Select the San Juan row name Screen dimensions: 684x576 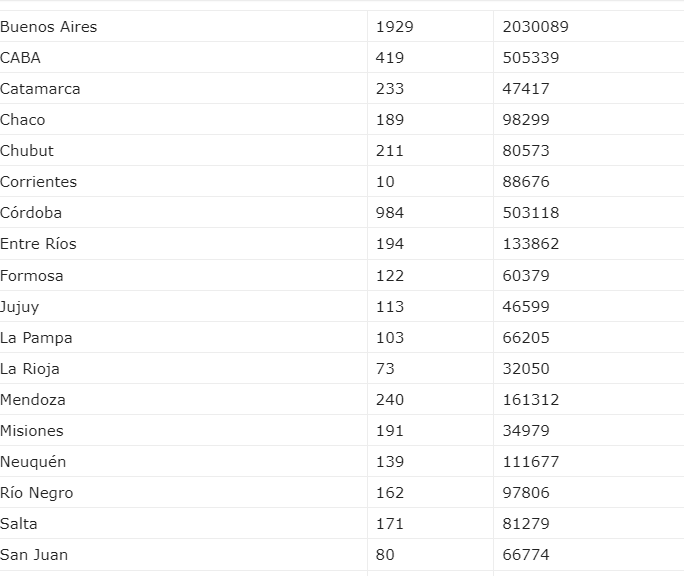click(x=34, y=555)
